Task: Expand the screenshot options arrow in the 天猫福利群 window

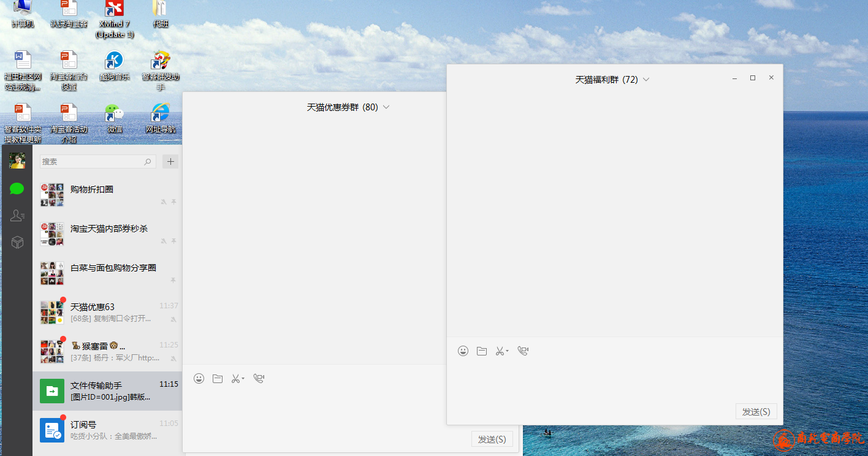Action: 508,351
